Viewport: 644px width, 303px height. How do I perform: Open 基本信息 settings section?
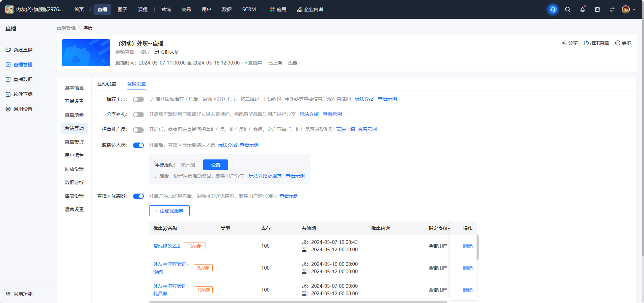74,88
